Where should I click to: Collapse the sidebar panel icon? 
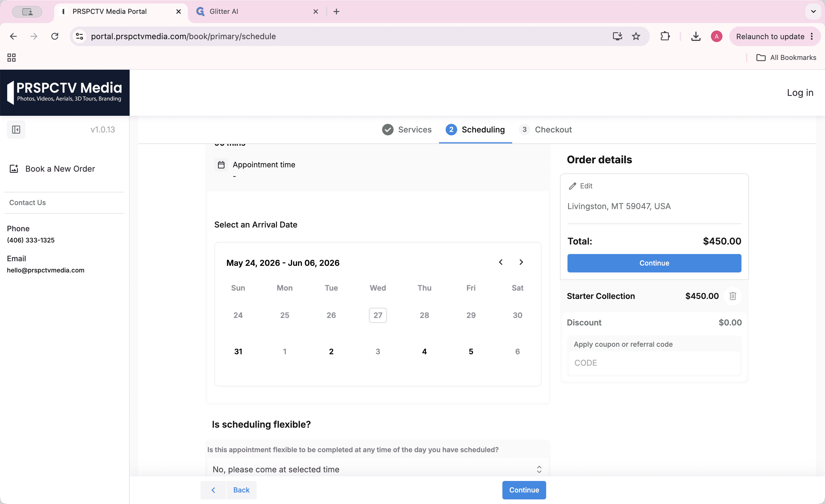pos(16,130)
